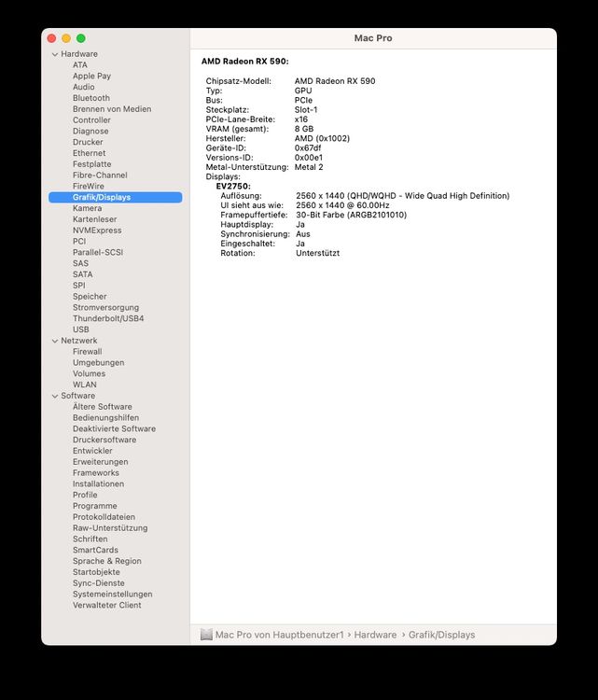Collapse the Software section chevron

point(55,396)
